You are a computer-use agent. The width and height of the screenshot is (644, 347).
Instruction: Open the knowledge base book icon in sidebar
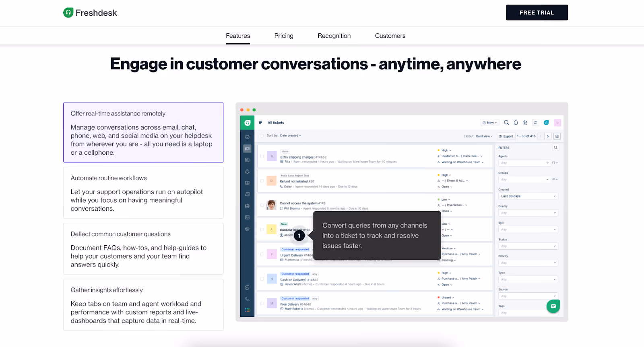247,183
